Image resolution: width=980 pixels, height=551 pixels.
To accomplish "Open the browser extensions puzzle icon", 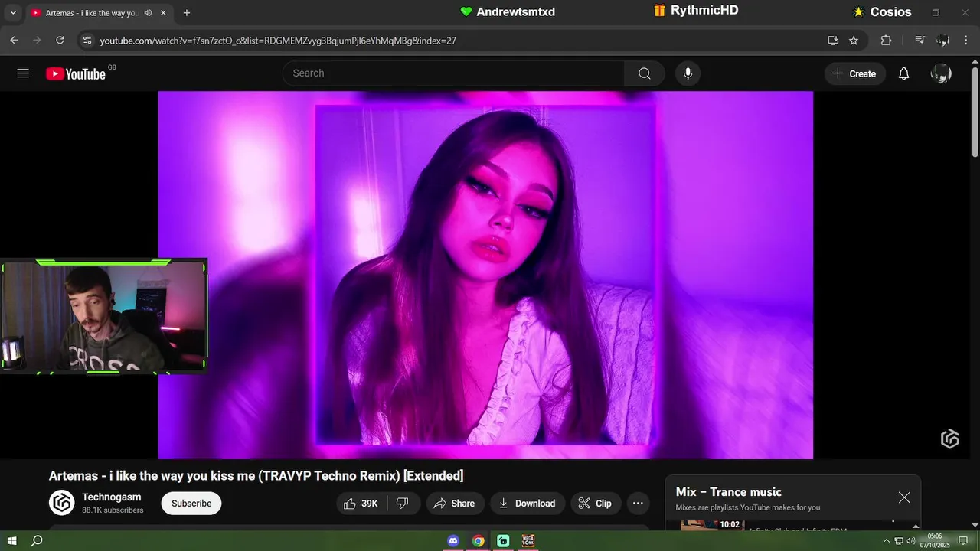I will click(886, 41).
